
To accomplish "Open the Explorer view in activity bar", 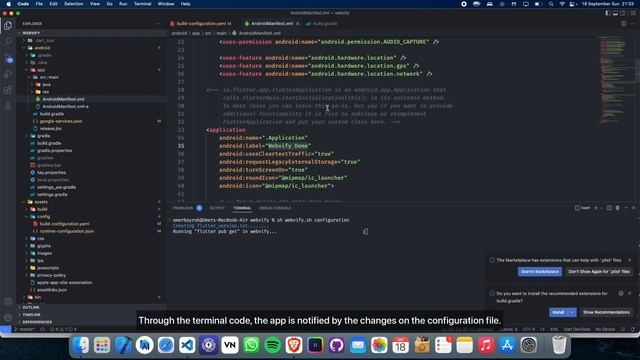I will coord(8,26).
